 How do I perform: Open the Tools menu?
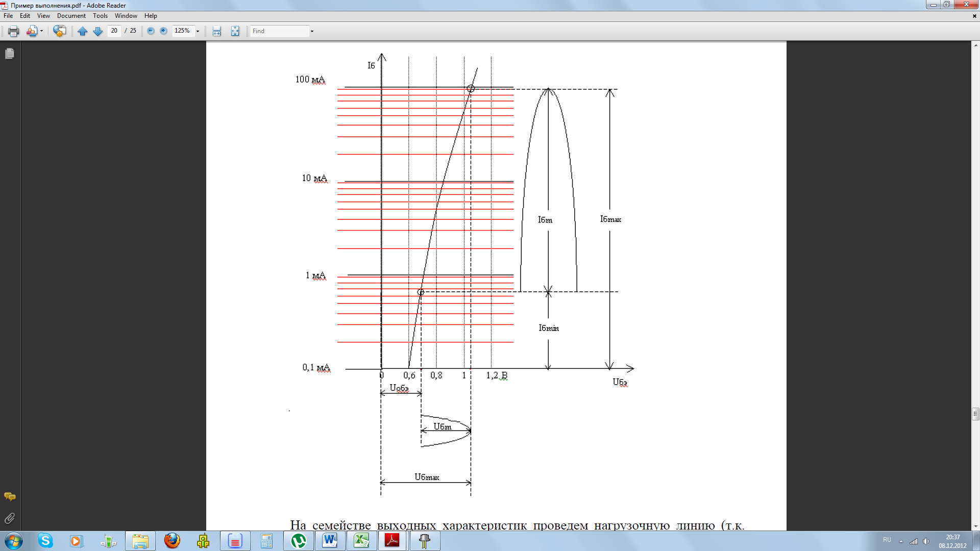[100, 16]
